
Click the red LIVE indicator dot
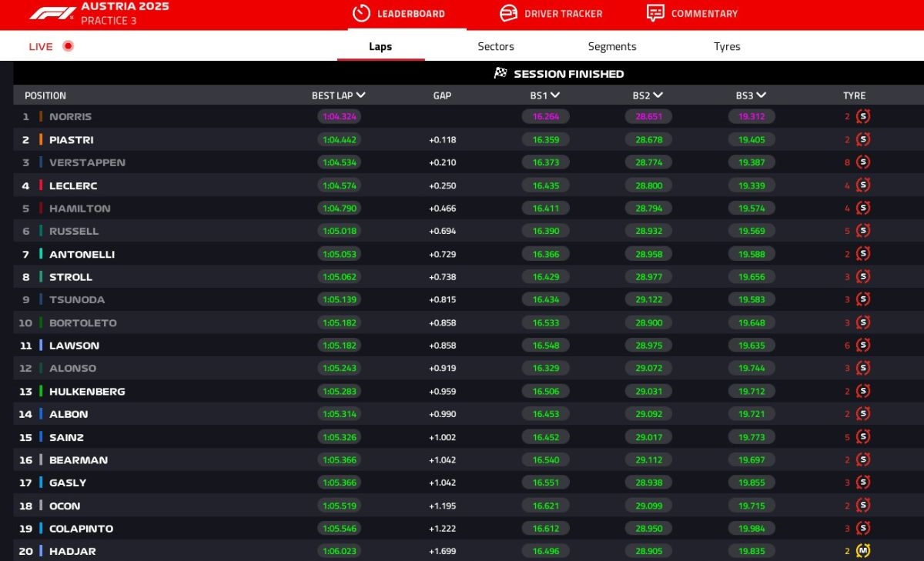click(x=68, y=46)
